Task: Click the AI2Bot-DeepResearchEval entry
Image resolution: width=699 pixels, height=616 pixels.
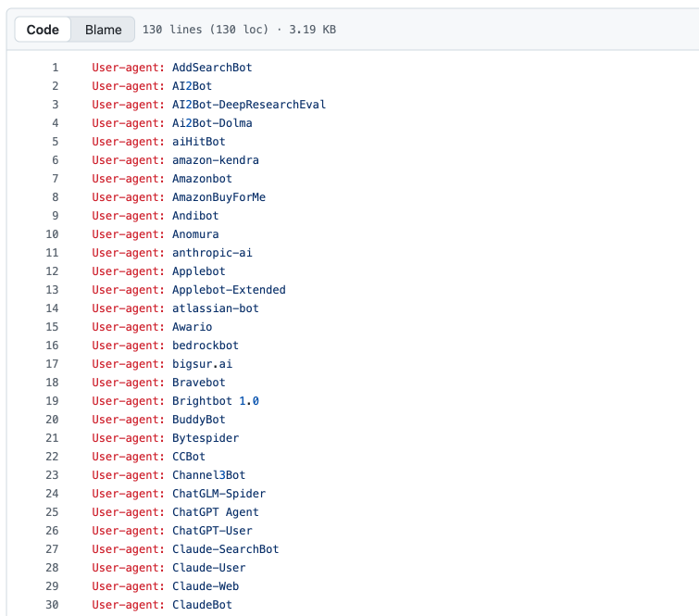Action: 249,105
